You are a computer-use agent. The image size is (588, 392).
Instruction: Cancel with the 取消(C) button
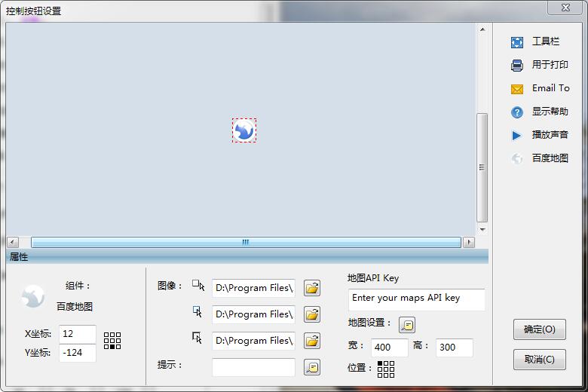tap(539, 360)
